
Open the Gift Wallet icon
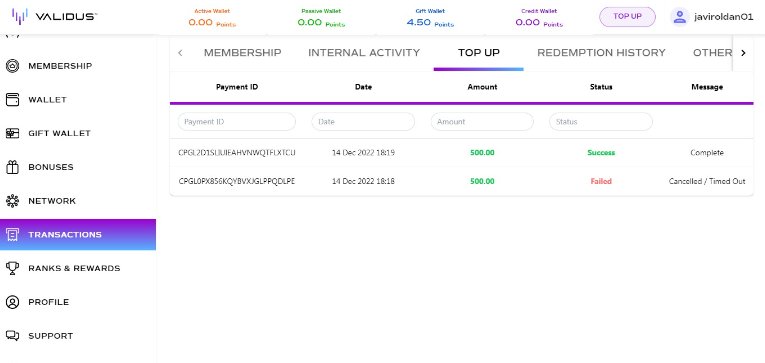(x=12, y=133)
